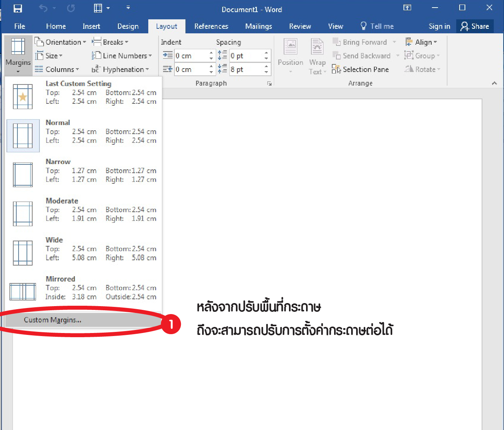Increase Spacing Before with up arrow
504x430 pixels.
pos(267,53)
